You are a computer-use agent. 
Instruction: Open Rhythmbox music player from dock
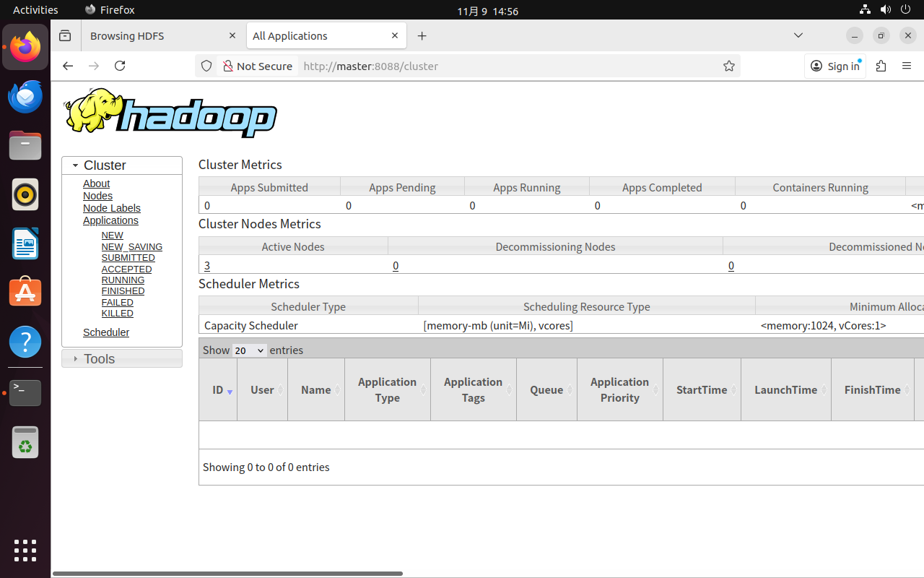coord(25,194)
